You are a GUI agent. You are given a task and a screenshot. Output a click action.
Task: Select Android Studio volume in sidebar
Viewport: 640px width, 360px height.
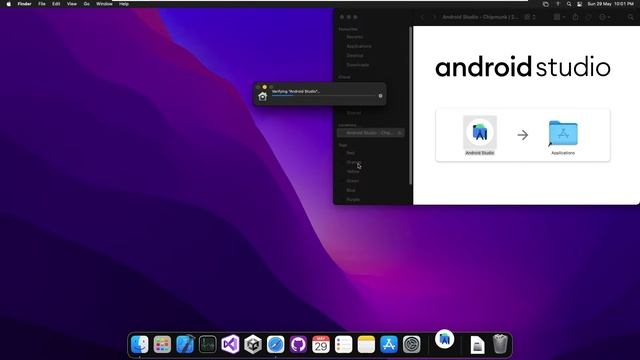click(371, 133)
